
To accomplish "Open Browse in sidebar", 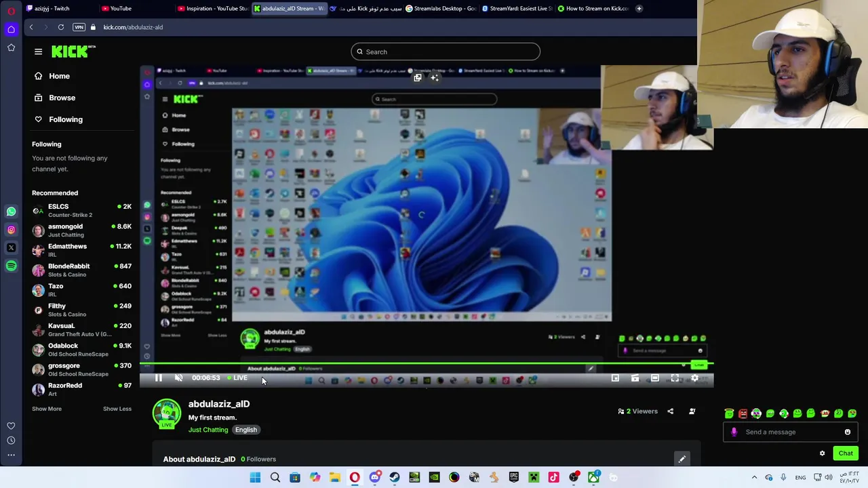I will coord(55,98).
